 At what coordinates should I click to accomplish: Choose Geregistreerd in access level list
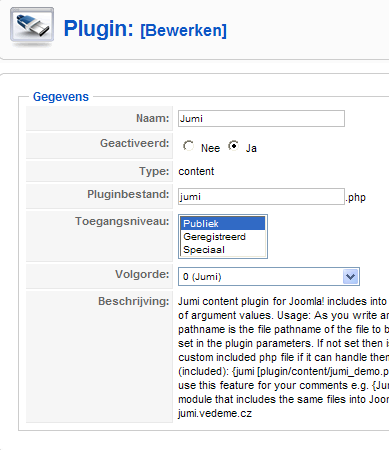222,237
